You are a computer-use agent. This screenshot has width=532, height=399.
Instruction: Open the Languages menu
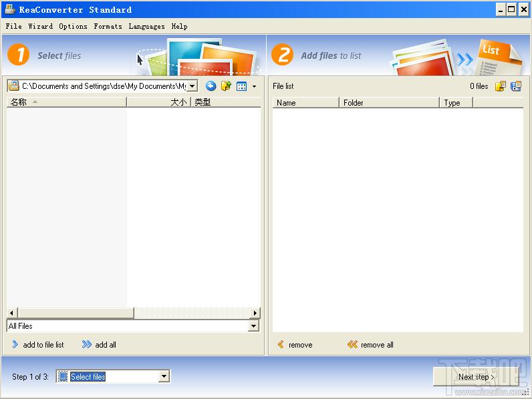(x=146, y=26)
